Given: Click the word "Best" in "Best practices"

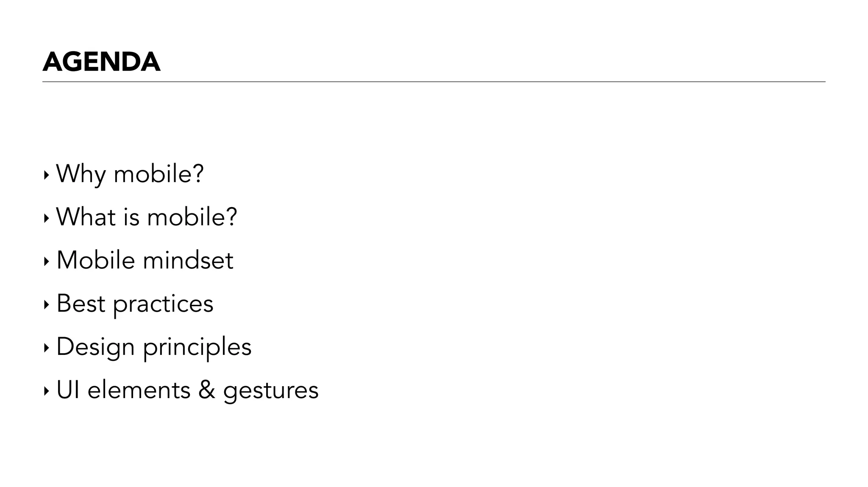Looking at the screenshot, I should click(81, 303).
